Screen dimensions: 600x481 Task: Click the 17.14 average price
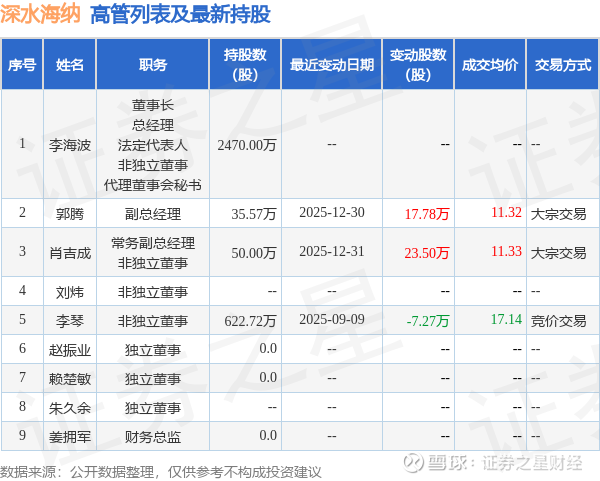(x=506, y=320)
